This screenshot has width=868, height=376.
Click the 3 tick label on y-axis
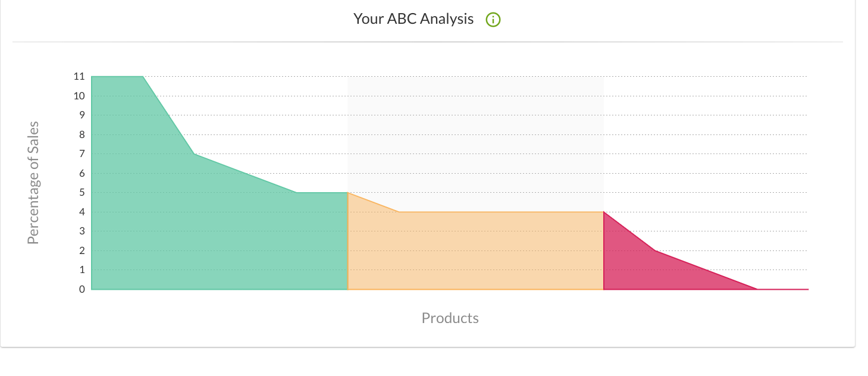(x=82, y=231)
